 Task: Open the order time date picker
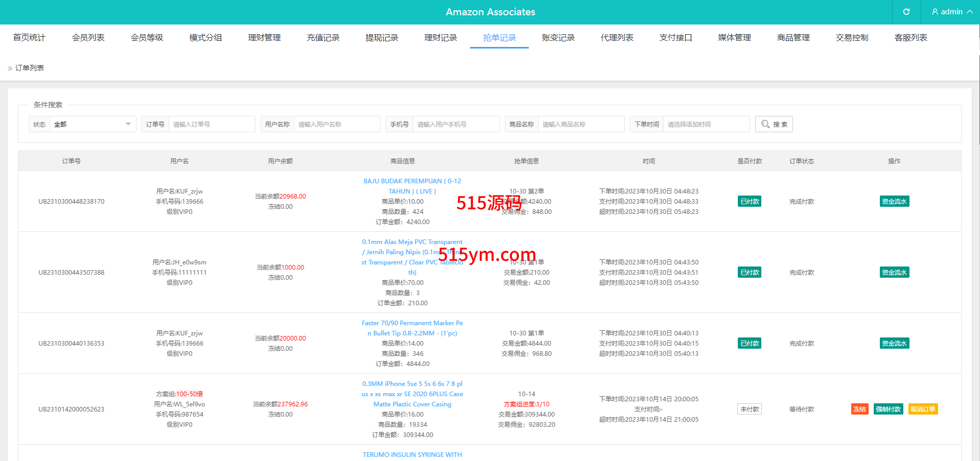coord(706,124)
